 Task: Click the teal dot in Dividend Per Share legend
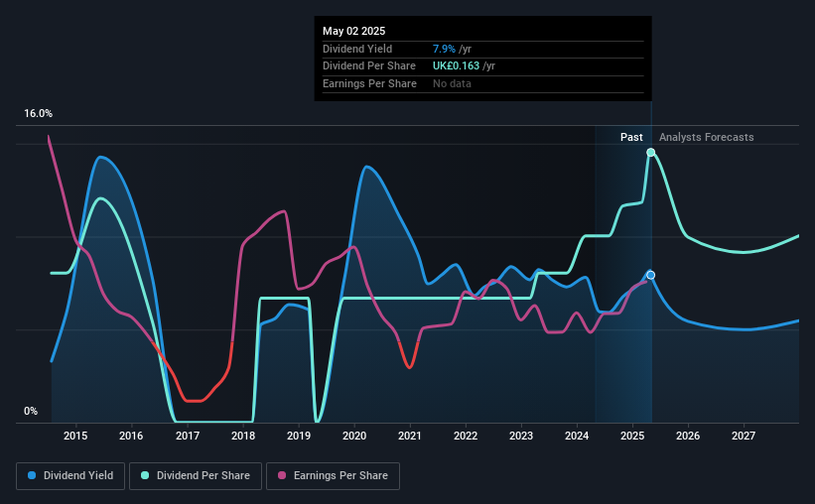tap(145, 475)
